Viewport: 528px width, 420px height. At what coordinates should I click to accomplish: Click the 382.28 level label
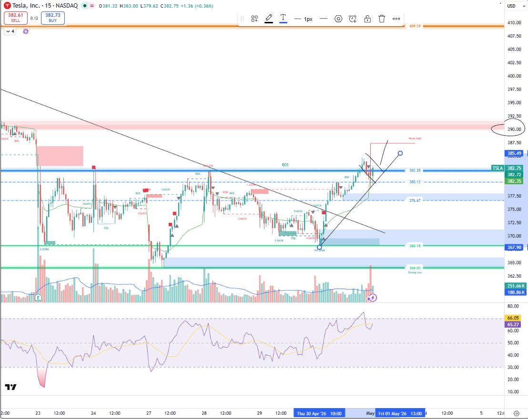(415, 170)
